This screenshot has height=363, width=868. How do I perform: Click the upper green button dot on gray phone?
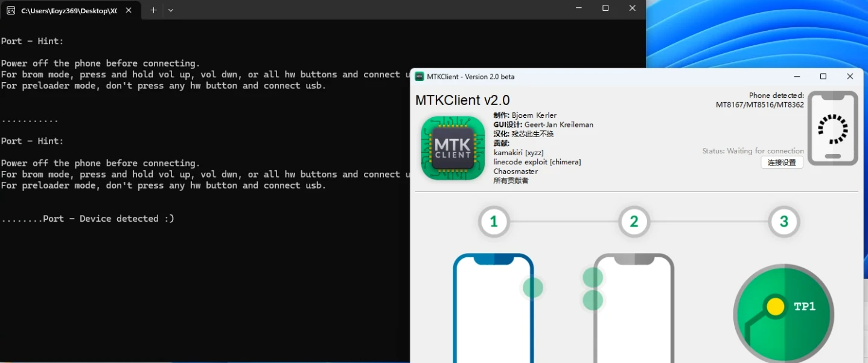pos(593,278)
